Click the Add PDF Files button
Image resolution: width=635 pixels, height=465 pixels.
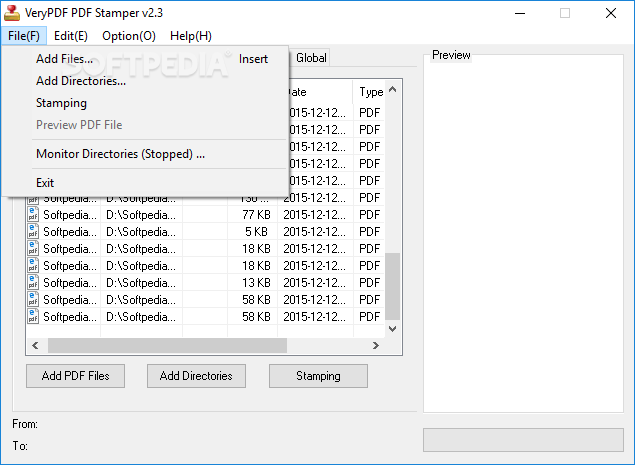[x=75, y=376]
